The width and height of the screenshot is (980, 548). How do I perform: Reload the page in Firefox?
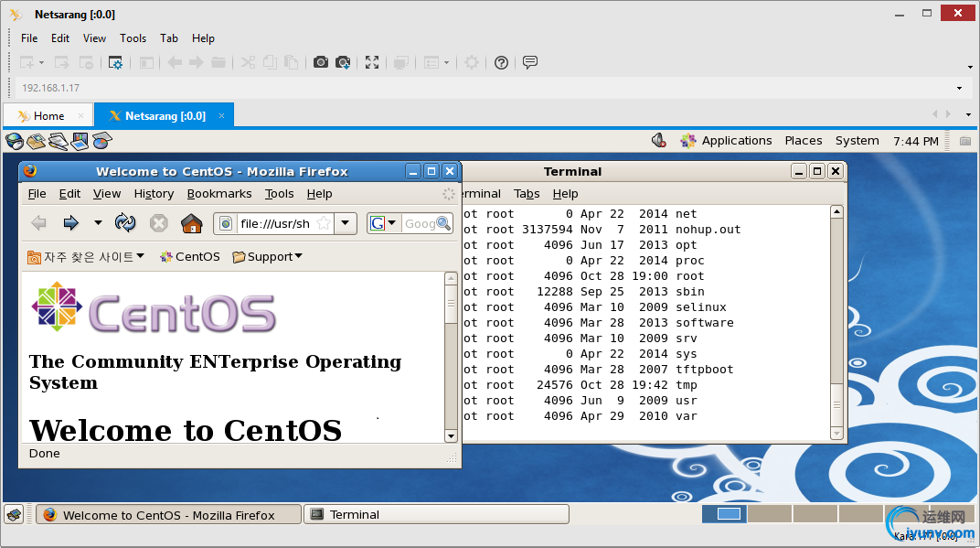click(x=125, y=223)
